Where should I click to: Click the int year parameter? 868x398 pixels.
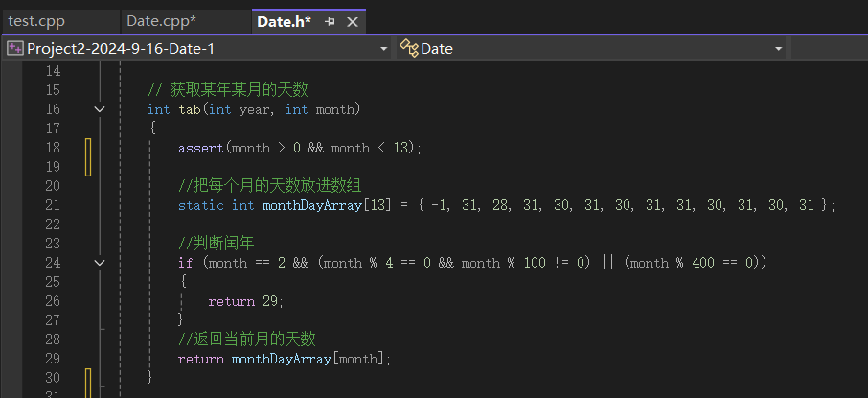pyautogui.click(x=240, y=109)
